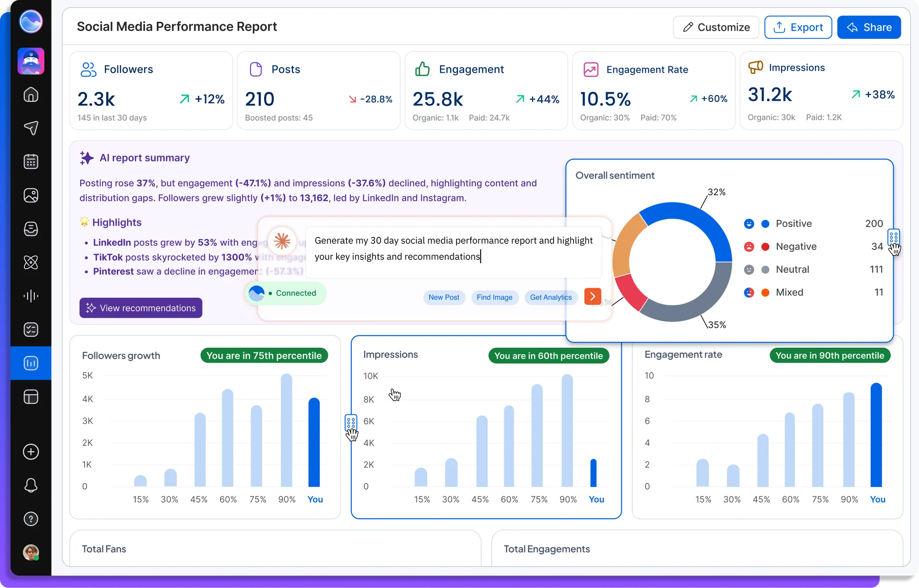Click the 75th percentile badge

(x=264, y=356)
